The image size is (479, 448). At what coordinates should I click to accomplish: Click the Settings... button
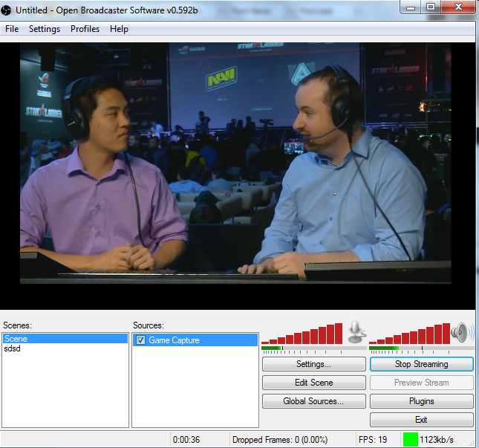[313, 364]
